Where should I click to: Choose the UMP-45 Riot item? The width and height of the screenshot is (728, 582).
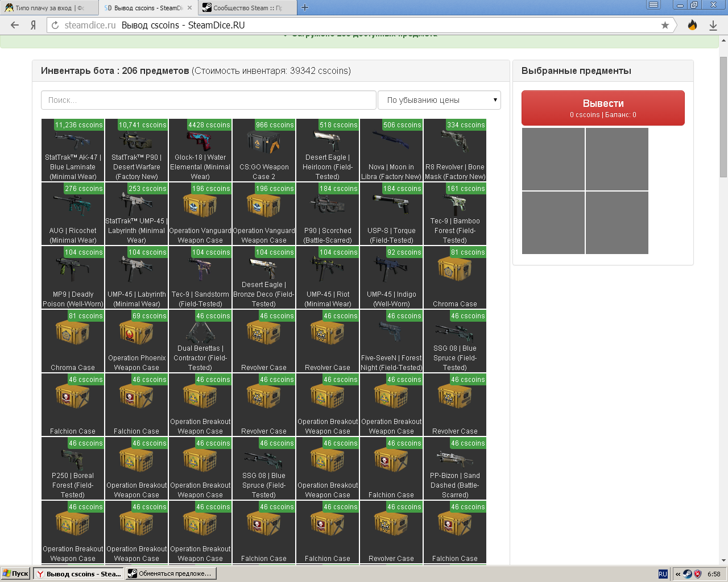point(328,277)
